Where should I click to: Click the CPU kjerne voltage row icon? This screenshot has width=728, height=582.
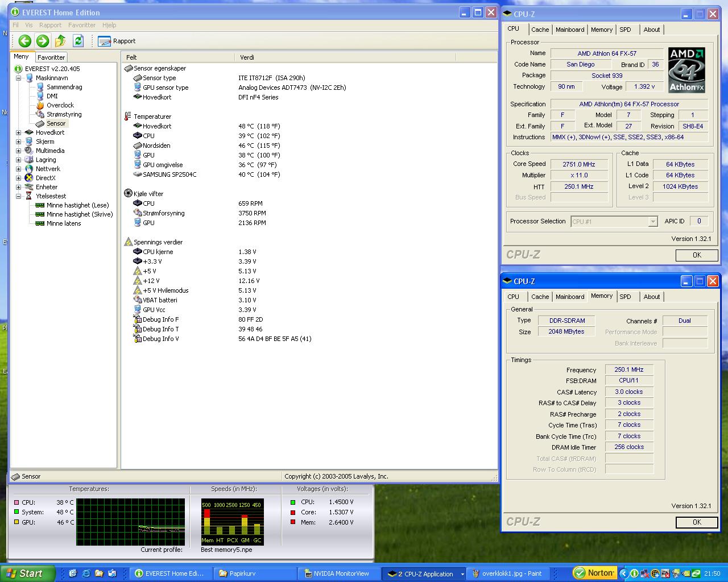[137, 252]
